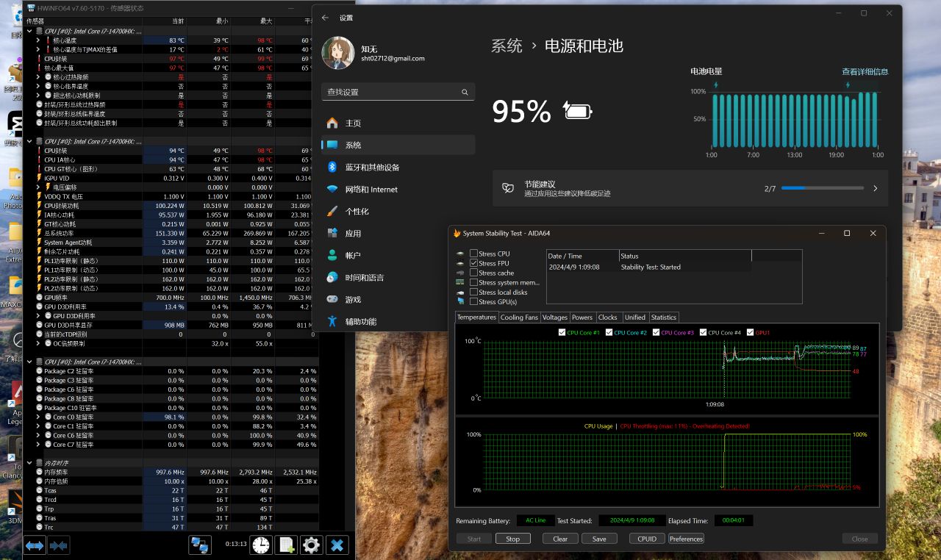This screenshot has height=560, width=941.
Task: Open HWiNFO settings gear icon
Action: click(x=311, y=545)
